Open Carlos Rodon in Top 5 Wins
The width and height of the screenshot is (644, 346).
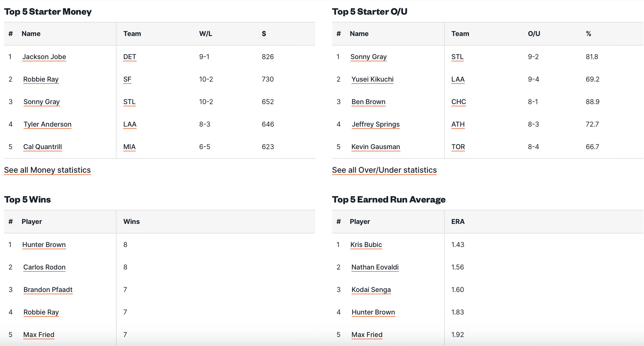tap(44, 267)
